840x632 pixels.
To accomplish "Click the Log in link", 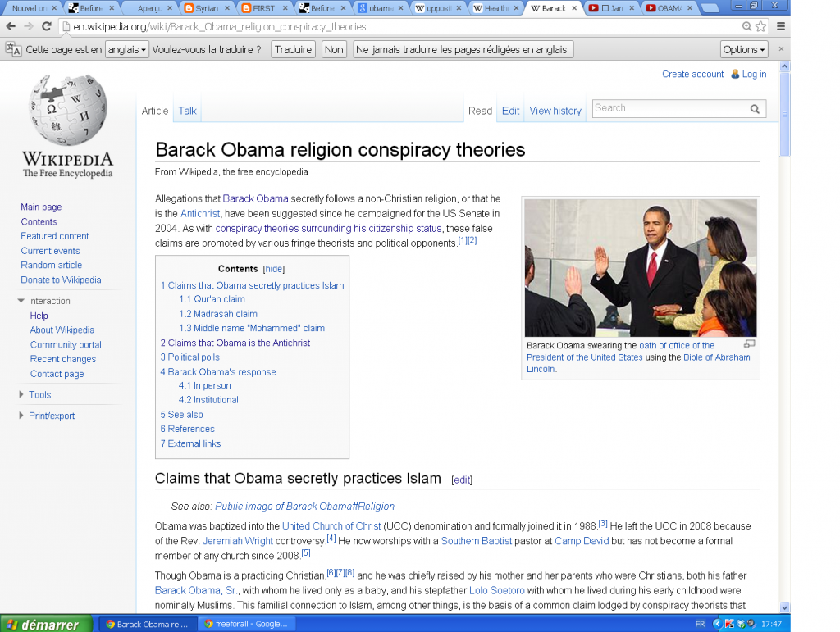I will pyautogui.click(x=755, y=74).
